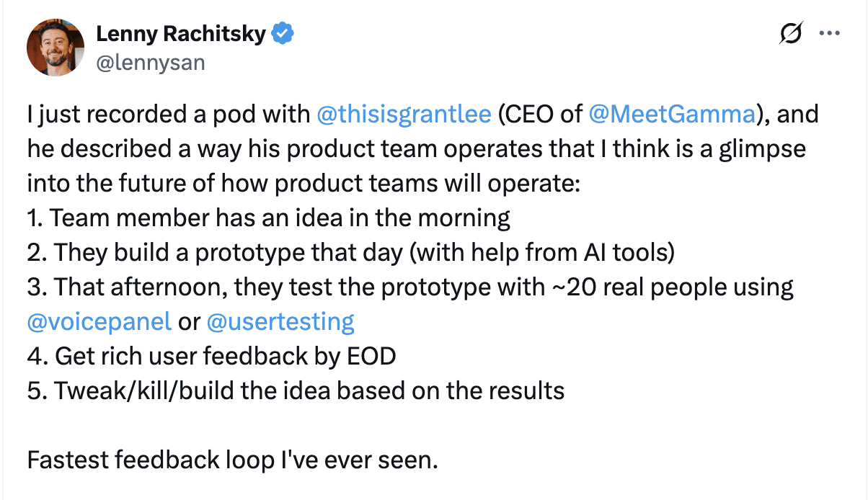Image resolution: width=868 pixels, height=500 pixels.
Task: Open the @lennysan handle link
Action: [150, 63]
